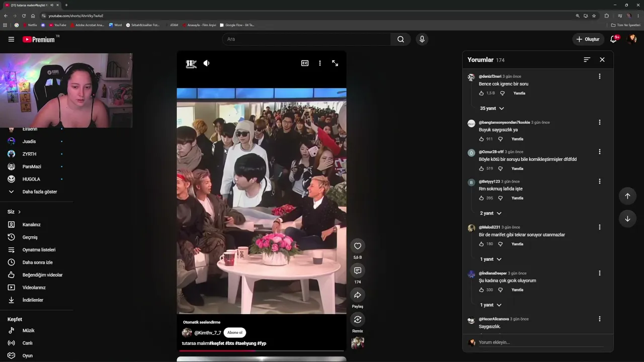
Task: Open Tüm Yer İşaretleri bookmarks folder
Action: (626, 25)
